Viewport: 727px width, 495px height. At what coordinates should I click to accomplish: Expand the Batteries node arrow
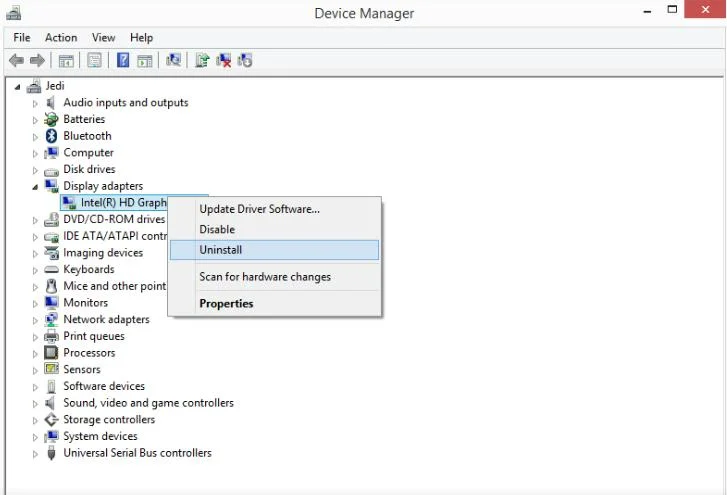coord(35,120)
